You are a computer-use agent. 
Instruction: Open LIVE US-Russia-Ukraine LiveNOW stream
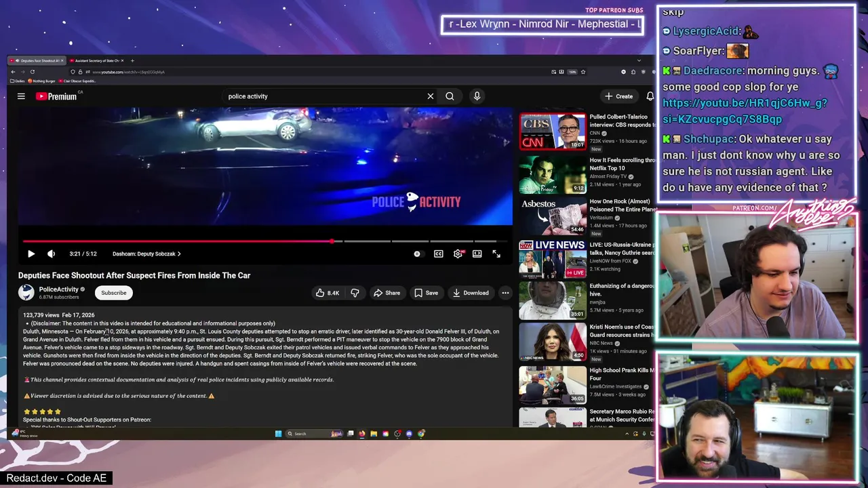[552, 259]
